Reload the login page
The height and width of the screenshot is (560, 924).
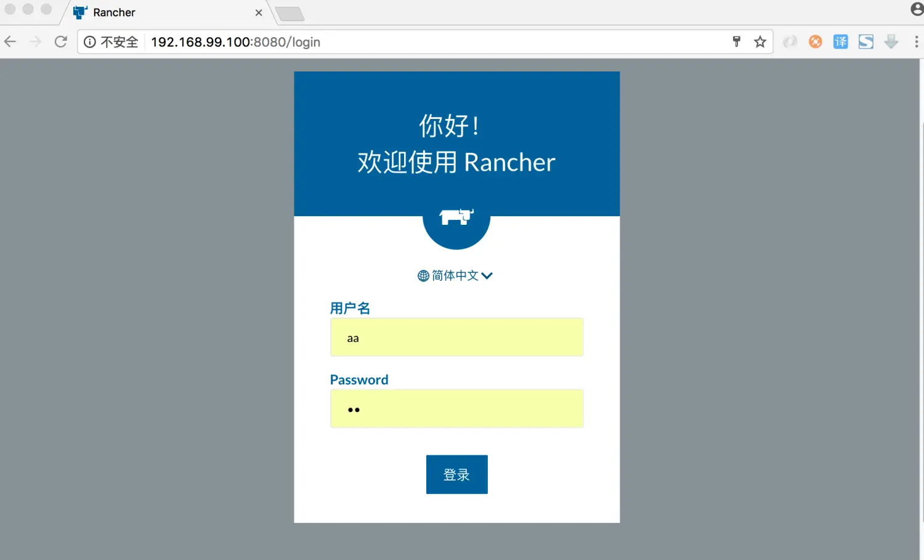coord(60,42)
